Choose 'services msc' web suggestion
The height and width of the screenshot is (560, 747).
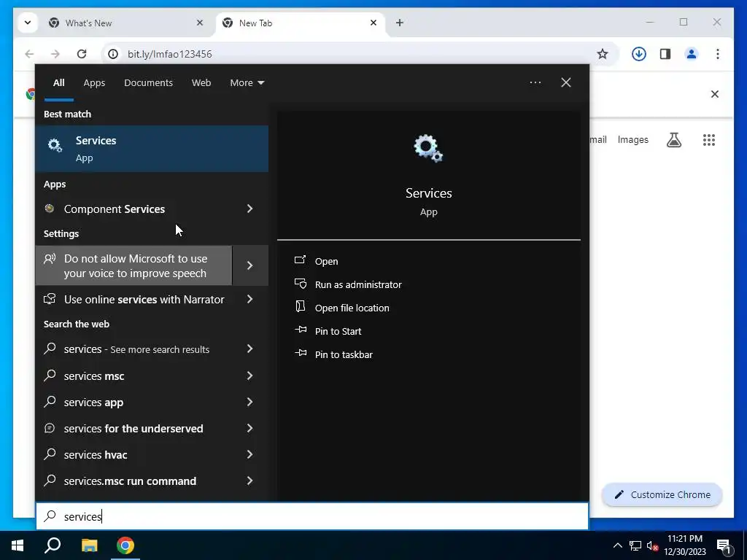[x=133, y=376]
